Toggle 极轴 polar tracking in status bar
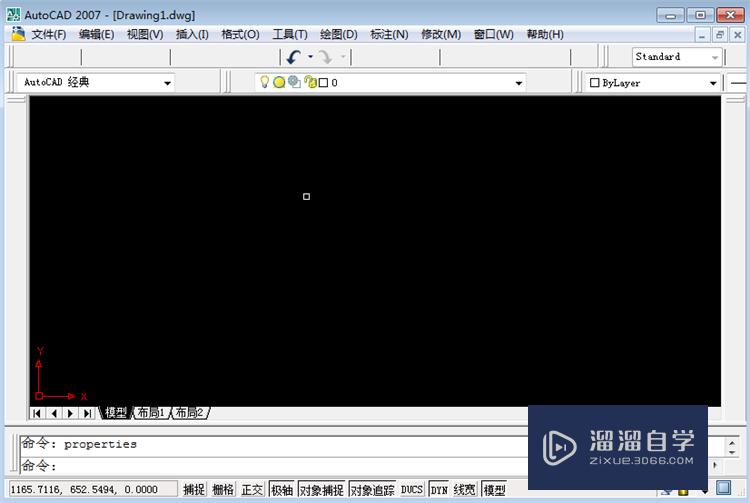 [282, 490]
